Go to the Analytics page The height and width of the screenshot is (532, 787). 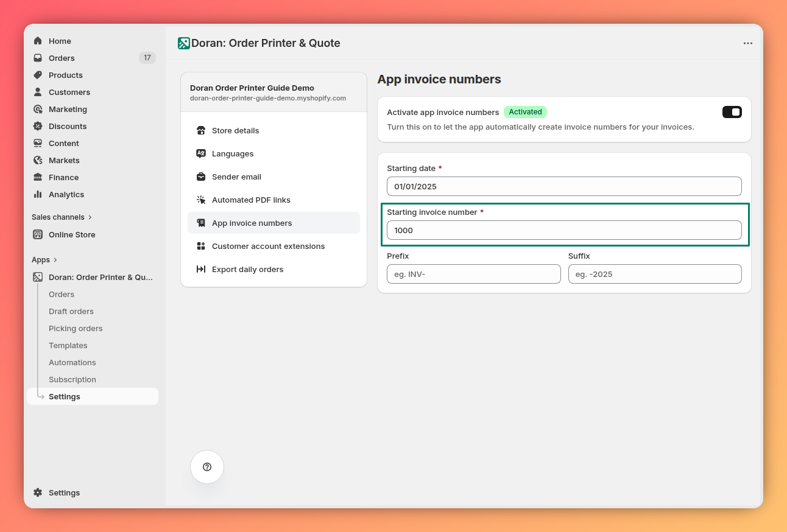point(65,194)
